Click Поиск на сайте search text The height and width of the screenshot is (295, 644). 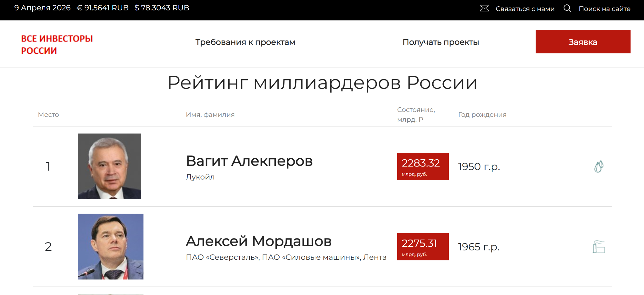pyautogui.click(x=604, y=9)
